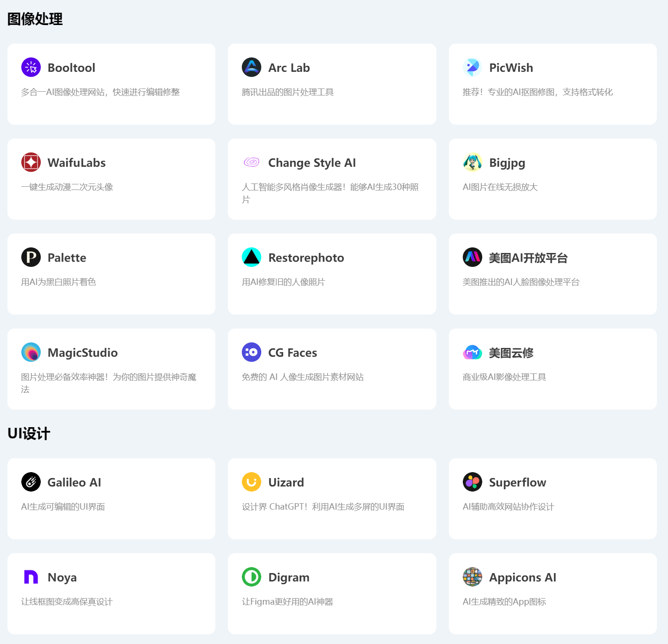Click the Noya purple n icon
668x644 pixels.
31,577
